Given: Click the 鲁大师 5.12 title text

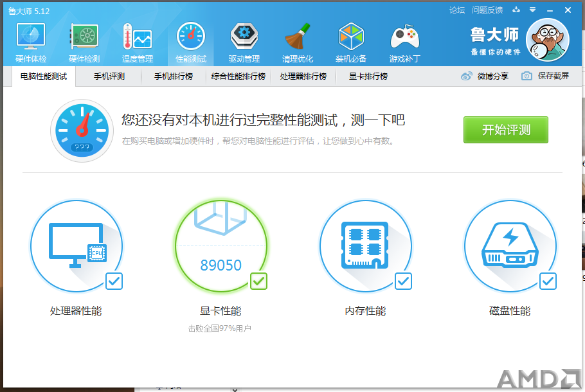Looking at the screenshot, I should [x=29, y=11].
